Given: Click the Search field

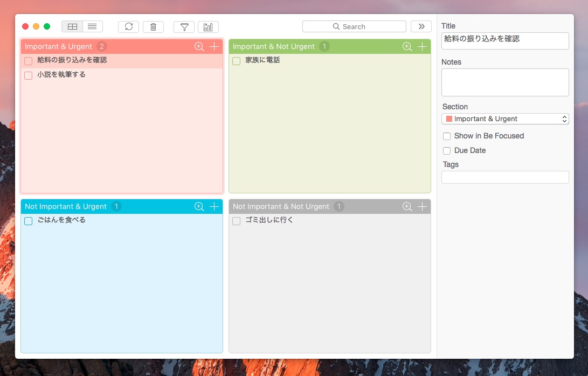Looking at the screenshot, I should tap(354, 26).
